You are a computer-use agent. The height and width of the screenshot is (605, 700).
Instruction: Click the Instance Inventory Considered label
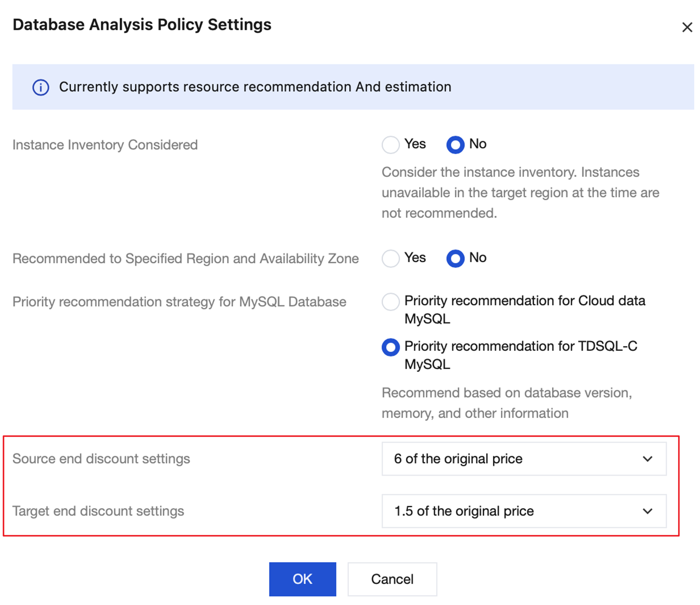point(105,145)
